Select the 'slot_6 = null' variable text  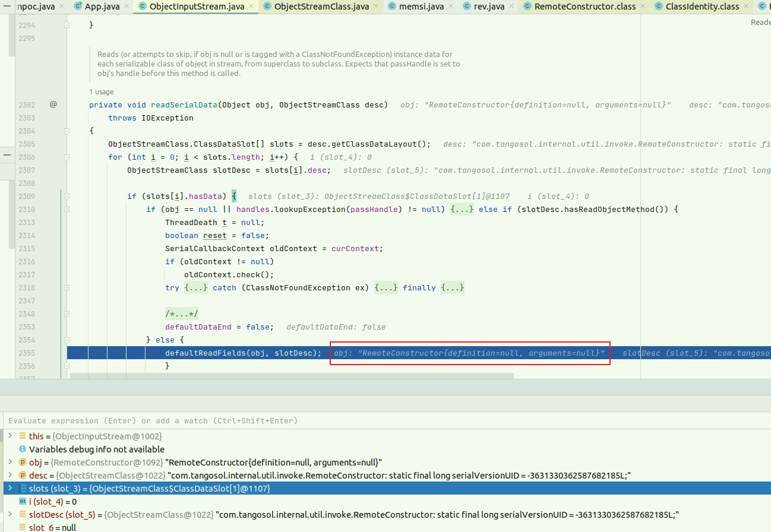(52, 527)
